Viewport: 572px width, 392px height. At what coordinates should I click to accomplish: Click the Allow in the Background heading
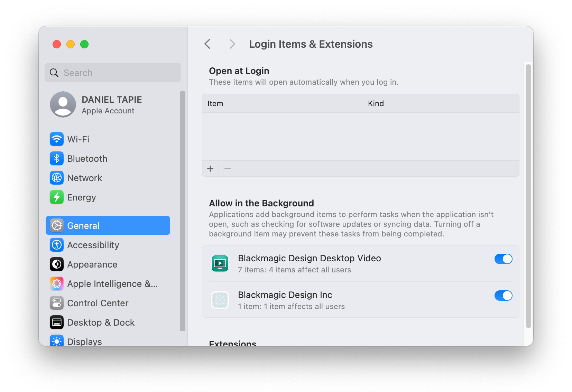tap(261, 203)
